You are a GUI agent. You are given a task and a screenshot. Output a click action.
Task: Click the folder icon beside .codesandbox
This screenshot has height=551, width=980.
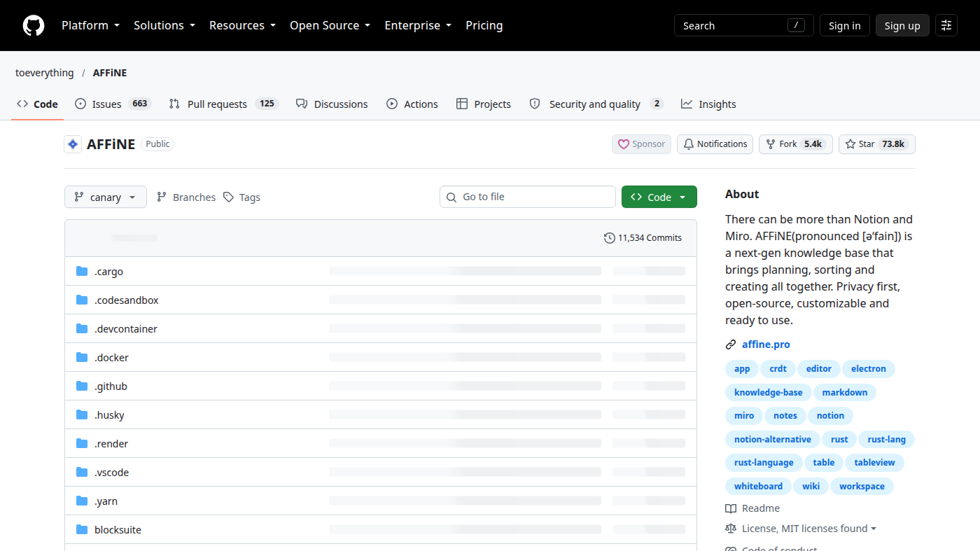click(82, 300)
